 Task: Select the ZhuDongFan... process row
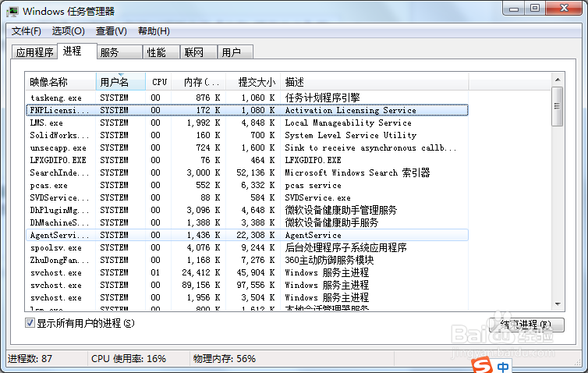coord(247,260)
